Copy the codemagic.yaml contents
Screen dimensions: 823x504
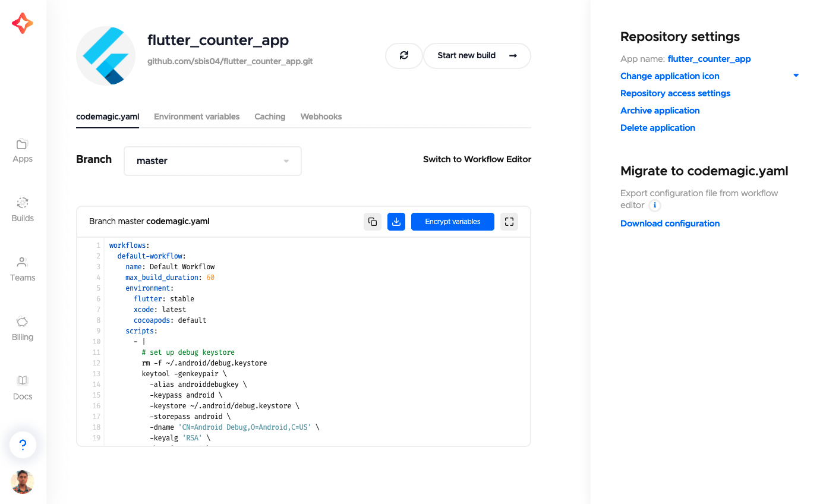coord(373,221)
